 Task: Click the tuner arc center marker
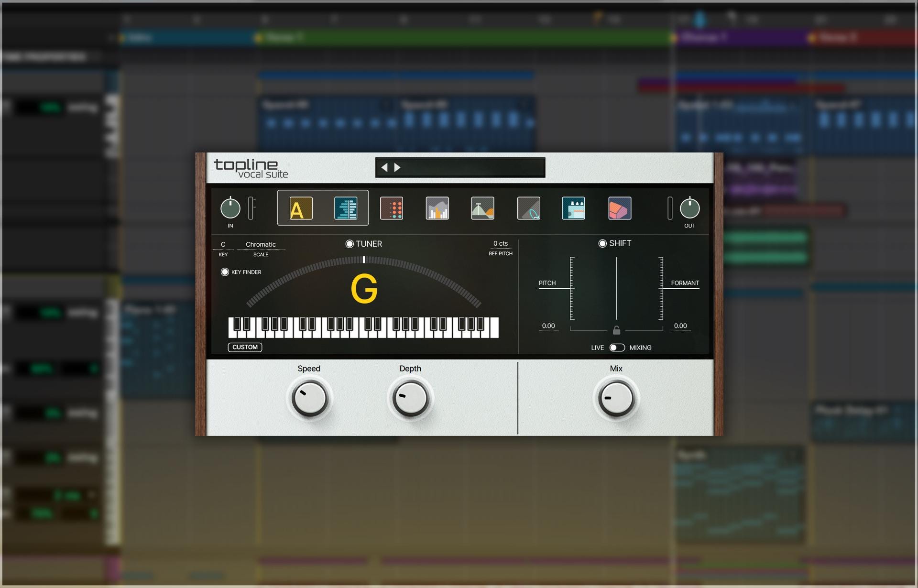tap(364, 260)
